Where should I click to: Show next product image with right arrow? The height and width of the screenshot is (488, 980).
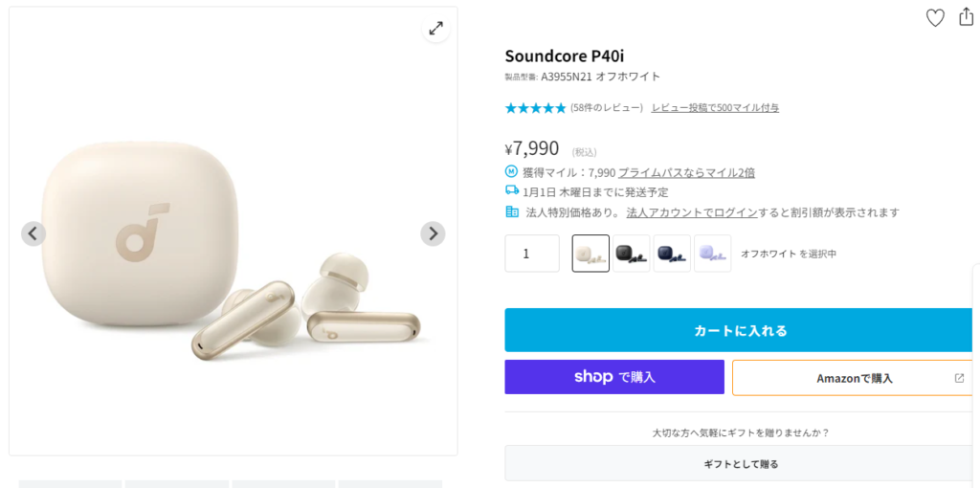(433, 233)
